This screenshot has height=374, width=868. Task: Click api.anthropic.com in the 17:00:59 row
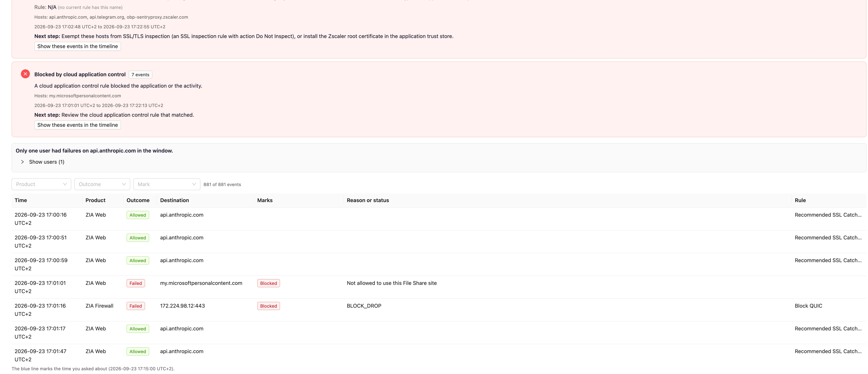point(182,260)
